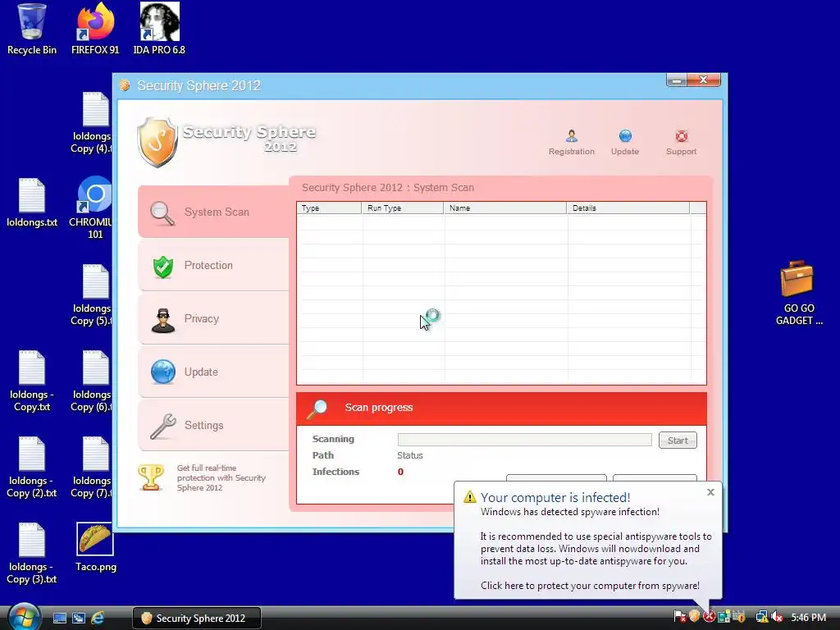840x630 pixels.
Task: Click the Security Sphere shield logo
Action: point(157,142)
